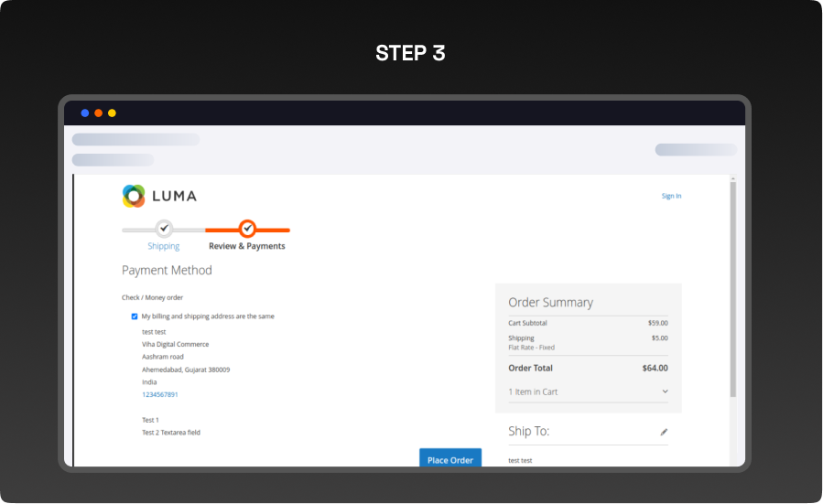Click the orange dot in window title bar
The image size is (823, 504).
pyautogui.click(x=98, y=113)
